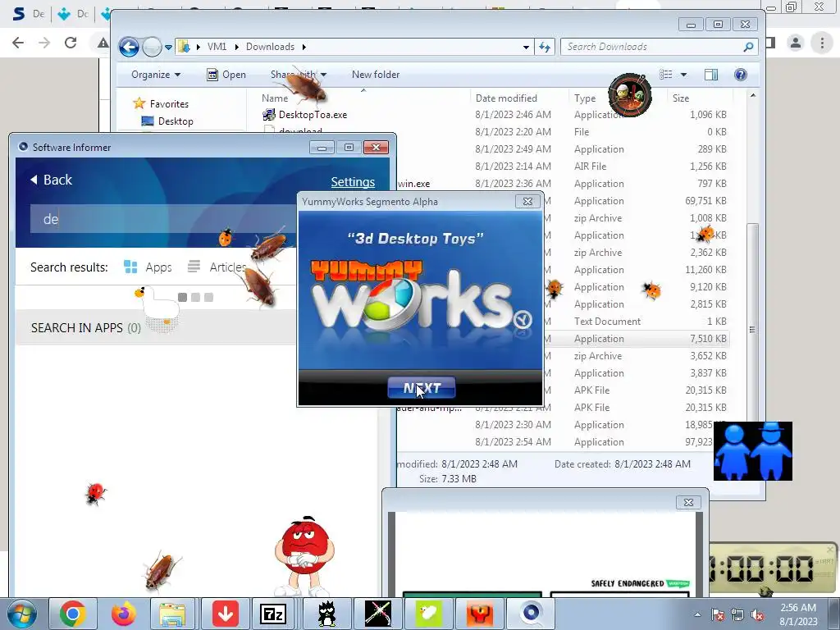This screenshot has width=840, height=630.
Task: Click Back in Software Informer
Action: (52, 180)
